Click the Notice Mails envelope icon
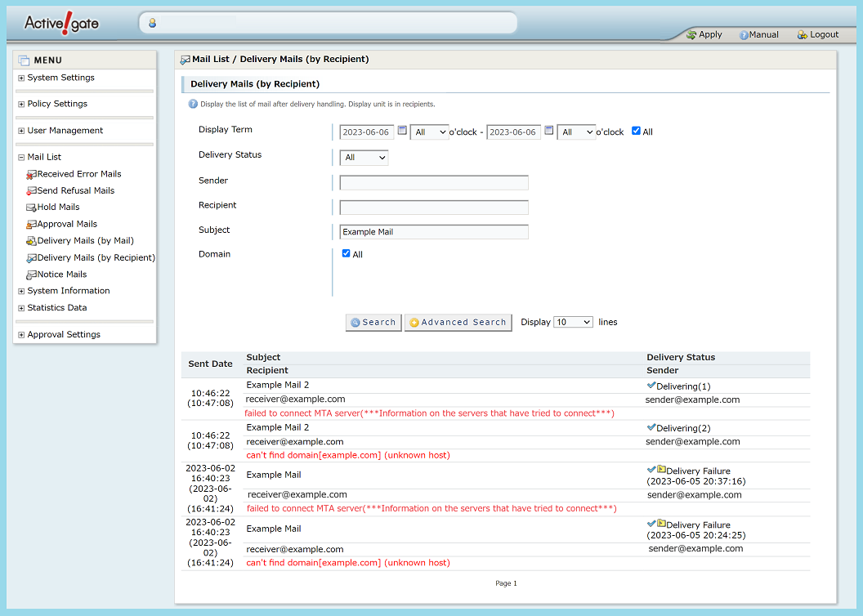Image resolution: width=863 pixels, height=616 pixels. click(x=31, y=275)
